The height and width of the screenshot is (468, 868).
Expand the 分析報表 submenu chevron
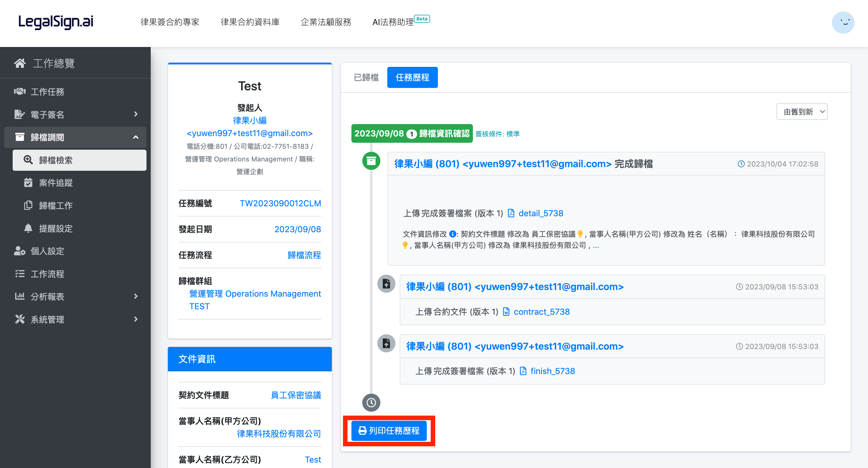[x=136, y=296]
